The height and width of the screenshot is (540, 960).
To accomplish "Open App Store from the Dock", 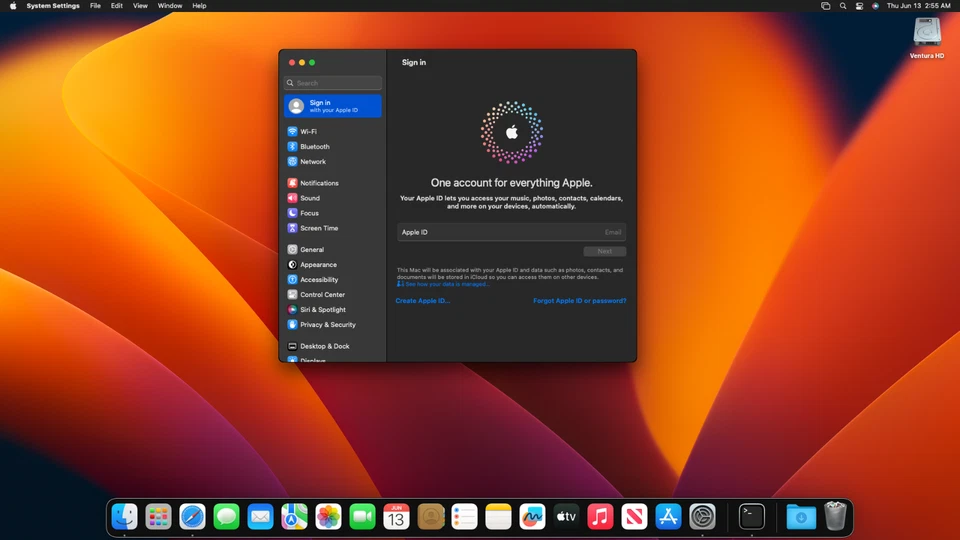I will (668, 517).
